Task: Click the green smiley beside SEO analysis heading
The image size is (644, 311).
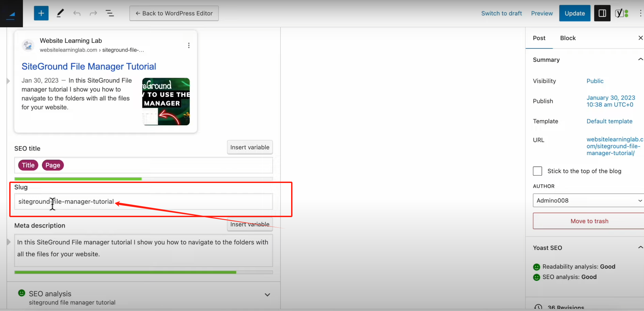Action: (22, 293)
